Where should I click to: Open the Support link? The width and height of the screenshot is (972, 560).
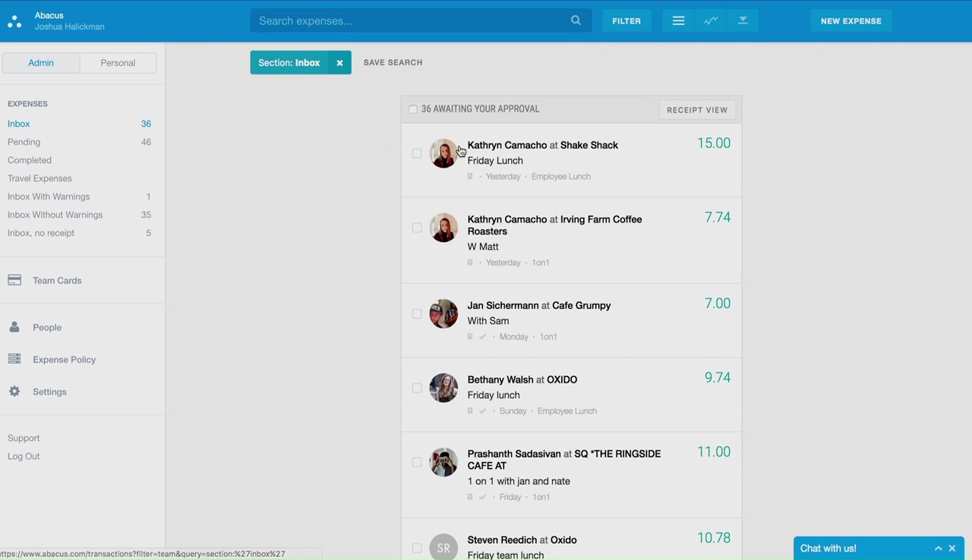pos(24,438)
